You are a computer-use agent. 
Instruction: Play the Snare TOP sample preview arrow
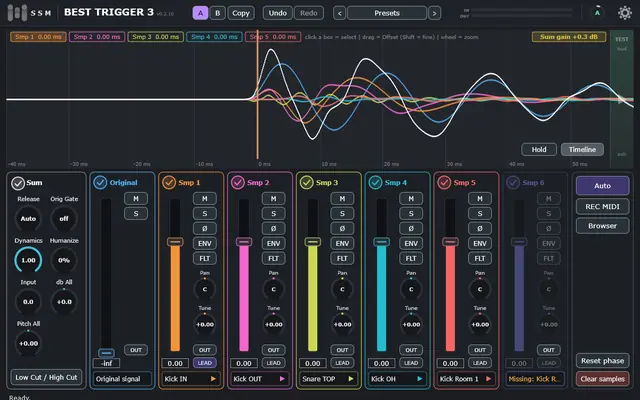point(351,379)
